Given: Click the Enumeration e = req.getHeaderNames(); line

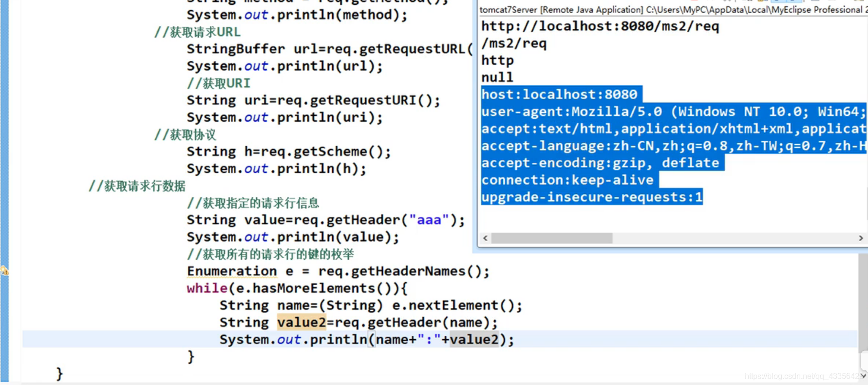Looking at the screenshot, I should pyautogui.click(x=338, y=271).
